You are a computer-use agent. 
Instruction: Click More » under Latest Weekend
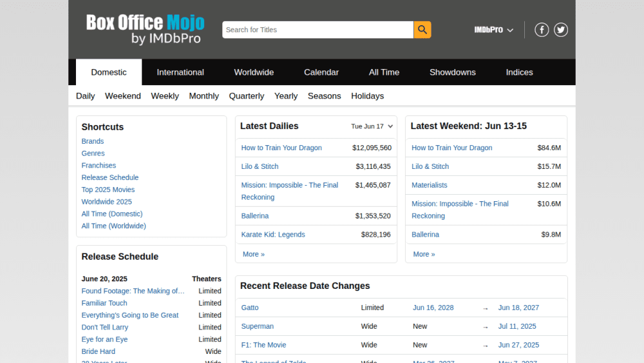424,254
